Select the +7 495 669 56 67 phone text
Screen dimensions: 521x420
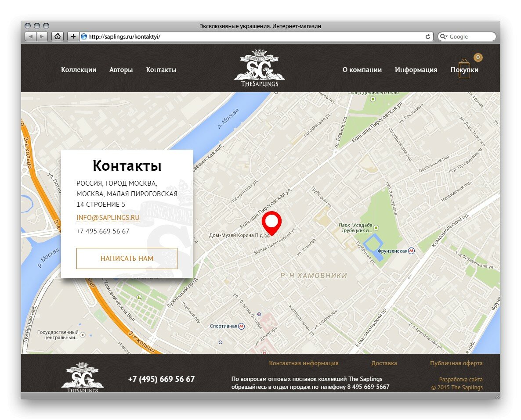pos(103,231)
